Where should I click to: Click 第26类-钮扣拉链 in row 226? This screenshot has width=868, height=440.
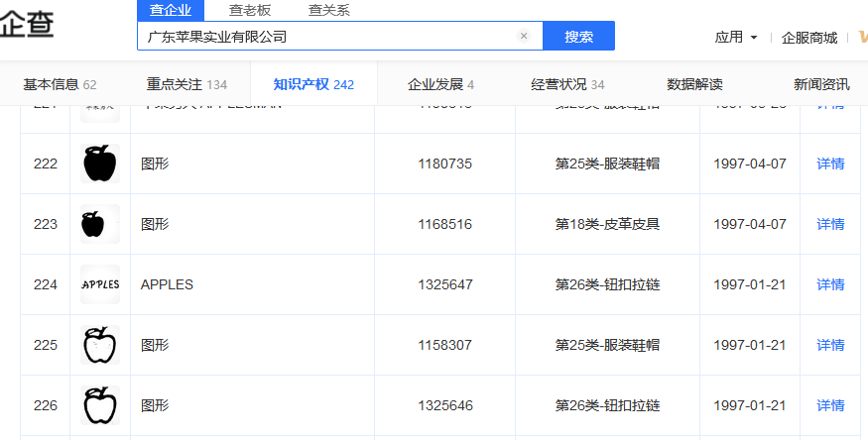tap(607, 405)
